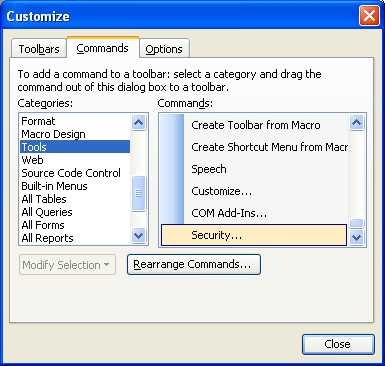Click Commands list scroll up arrow
Screen dimensions: 385x366
tap(357, 122)
